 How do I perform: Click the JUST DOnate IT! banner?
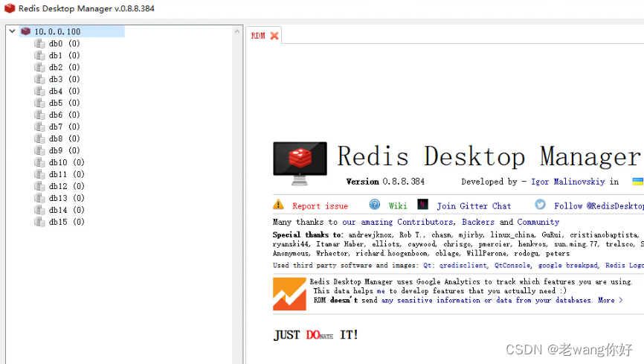316,335
